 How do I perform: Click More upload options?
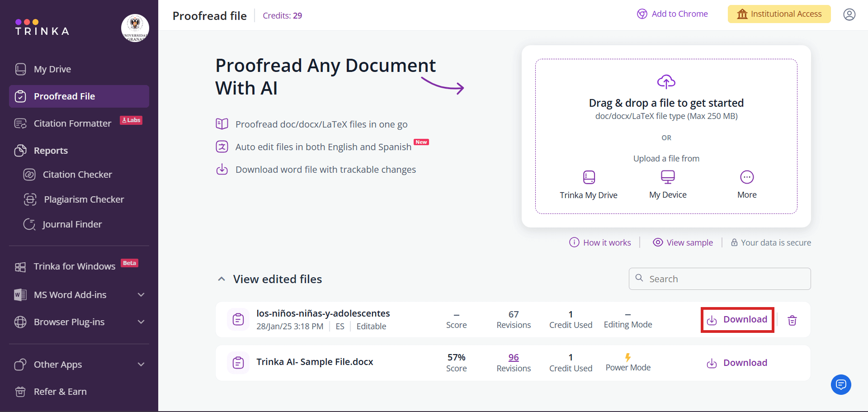tap(747, 185)
